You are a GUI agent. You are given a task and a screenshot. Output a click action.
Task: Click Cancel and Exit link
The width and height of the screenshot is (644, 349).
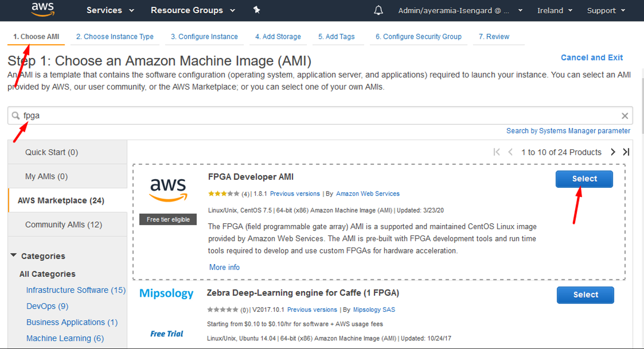(x=592, y=57)
